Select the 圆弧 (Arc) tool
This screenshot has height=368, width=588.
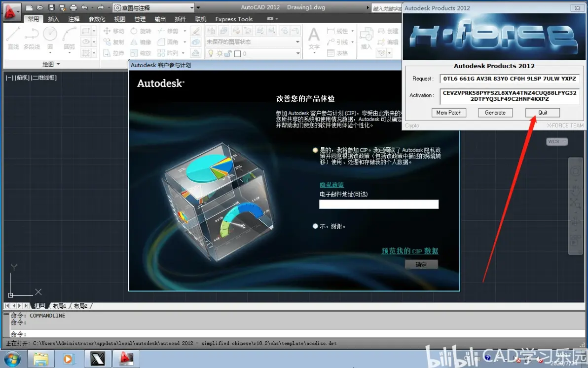[x=70, y=39]
